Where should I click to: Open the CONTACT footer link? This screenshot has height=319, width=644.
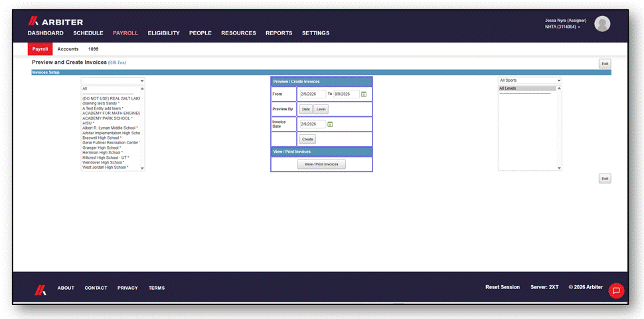[96, 288]
